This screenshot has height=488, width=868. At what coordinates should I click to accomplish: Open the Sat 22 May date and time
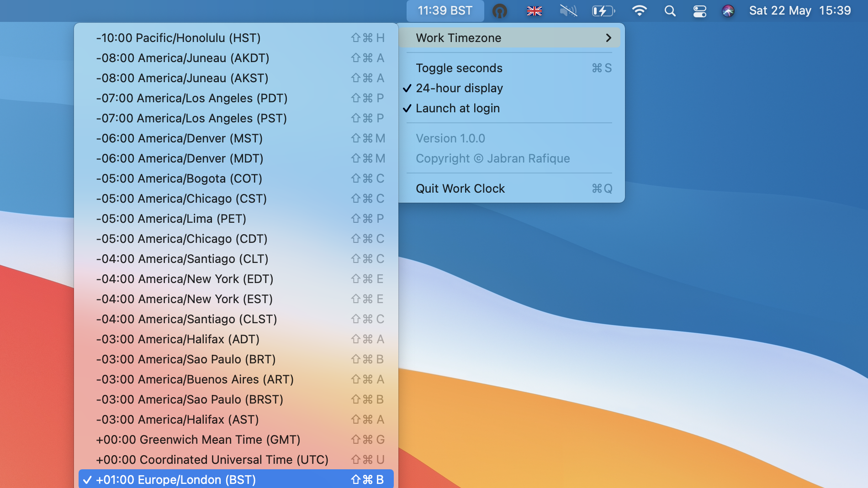tap(799, 11)
